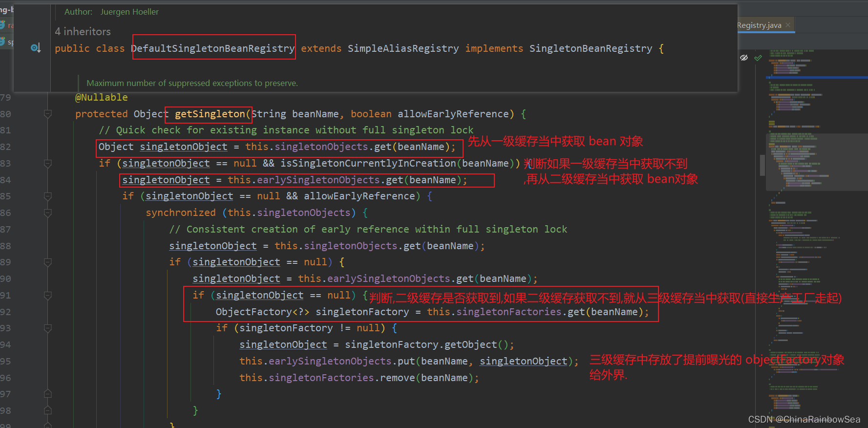Screen dimensions: 868x428
Task: Click the 'Author: Juergen Hoeller' text
Action: [x=111, y=12]
